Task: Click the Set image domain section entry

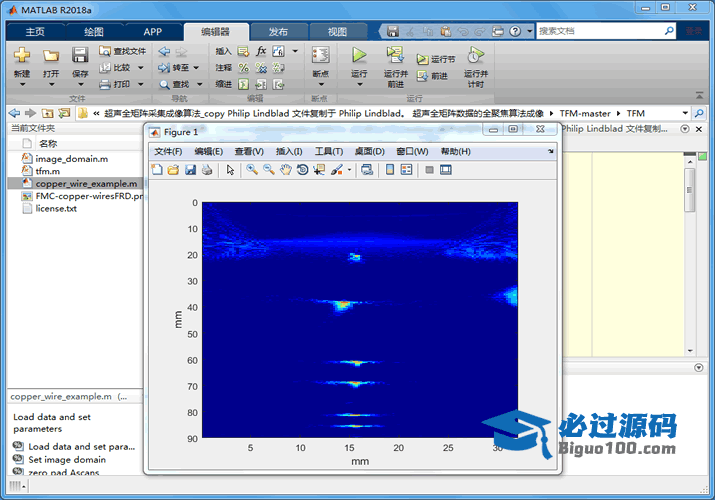Action: (x=67, y=459)
